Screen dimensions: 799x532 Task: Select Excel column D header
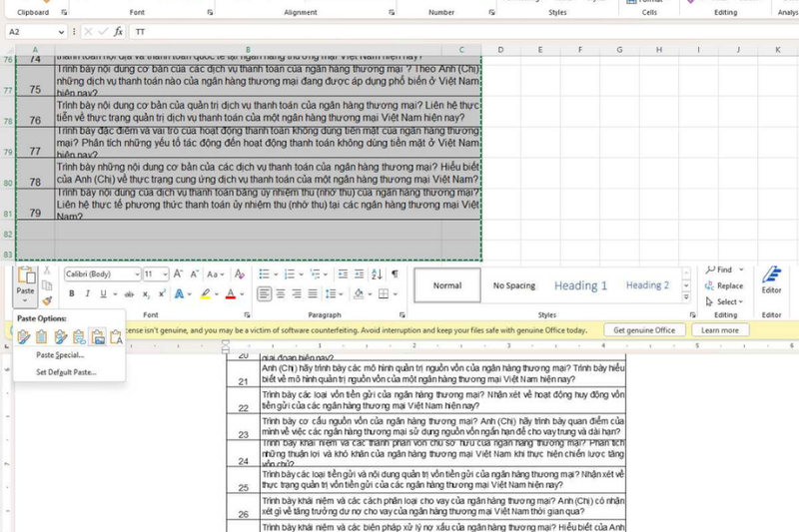(x=500, y=50)
